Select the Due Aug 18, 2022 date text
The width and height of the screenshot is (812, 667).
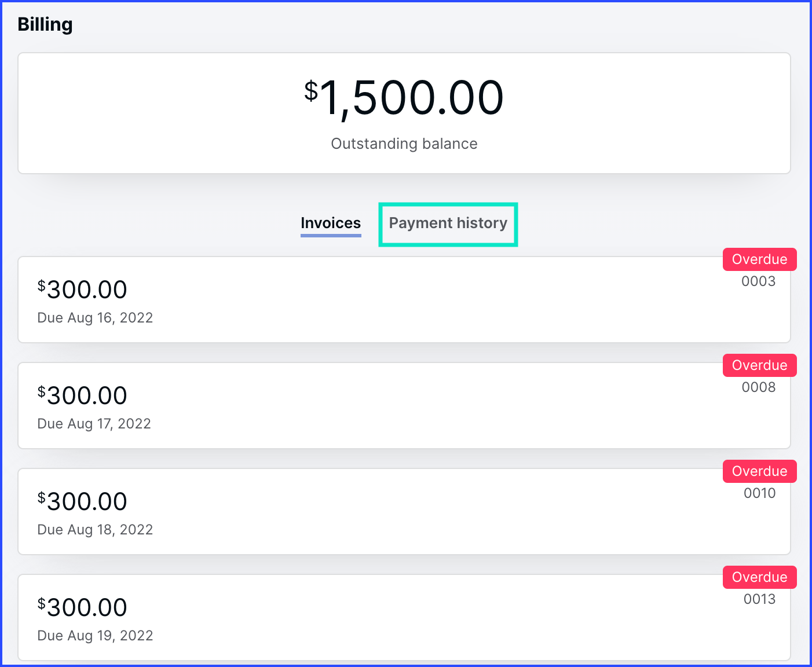click(x=95, y=530)
